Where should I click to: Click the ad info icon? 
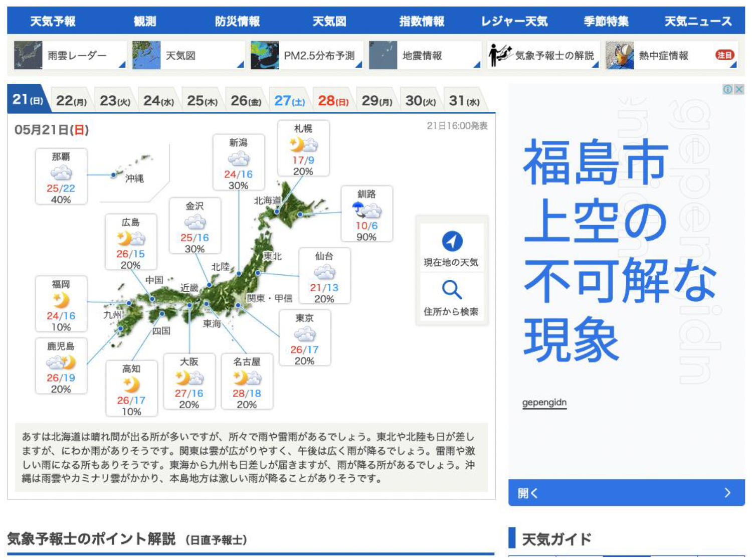(x=727, y=89)
